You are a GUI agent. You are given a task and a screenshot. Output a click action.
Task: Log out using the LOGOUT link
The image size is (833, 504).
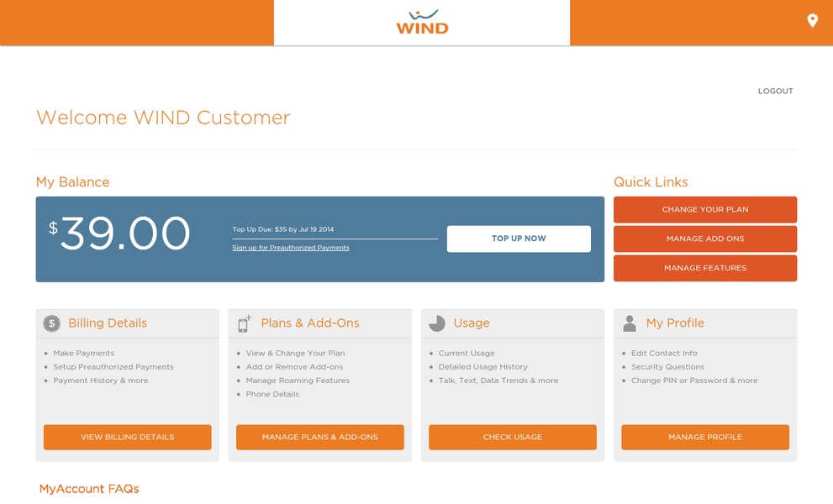[776, 91]
